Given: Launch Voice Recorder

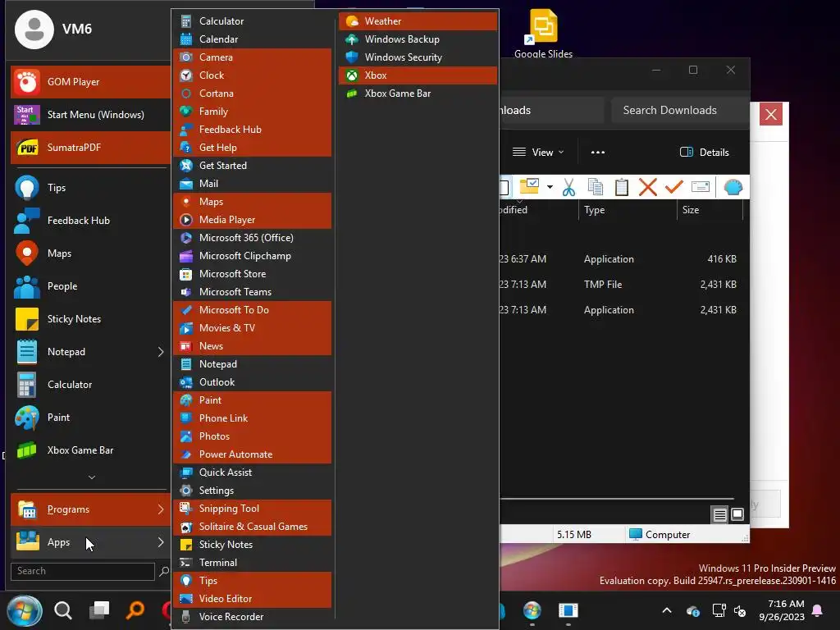Looking at the screenshot, I should [253, 617].
